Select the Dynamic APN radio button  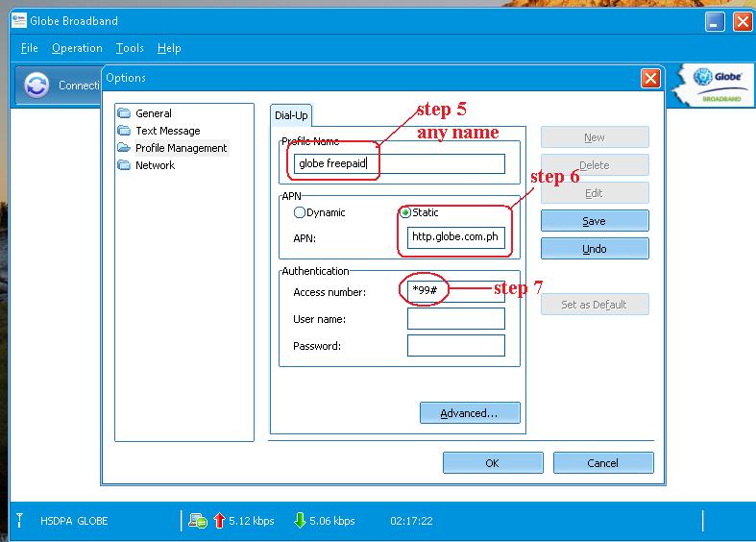(300, 212)
